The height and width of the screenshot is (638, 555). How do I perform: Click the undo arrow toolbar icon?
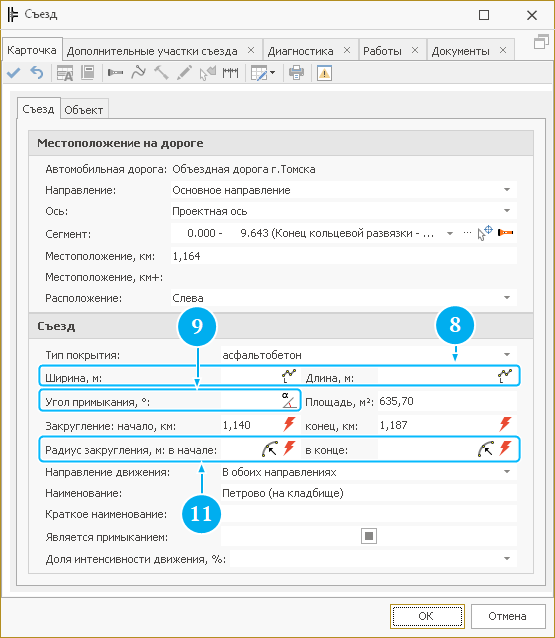(x=37, y=73)
